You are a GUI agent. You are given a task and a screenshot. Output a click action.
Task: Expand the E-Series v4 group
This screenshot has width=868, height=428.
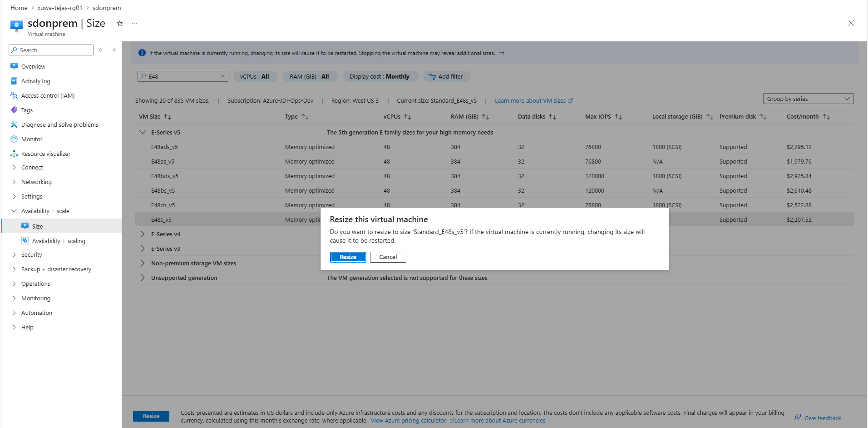coord(143,234)
